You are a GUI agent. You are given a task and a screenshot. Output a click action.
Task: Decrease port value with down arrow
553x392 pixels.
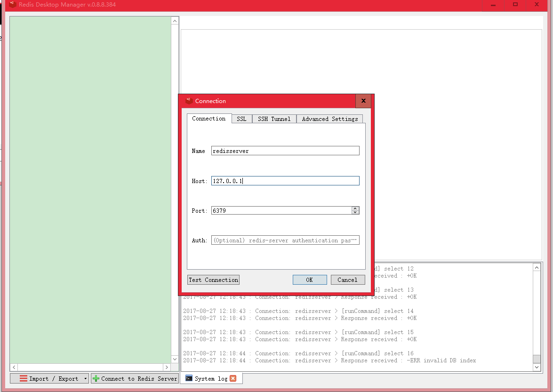pos(355,212)
